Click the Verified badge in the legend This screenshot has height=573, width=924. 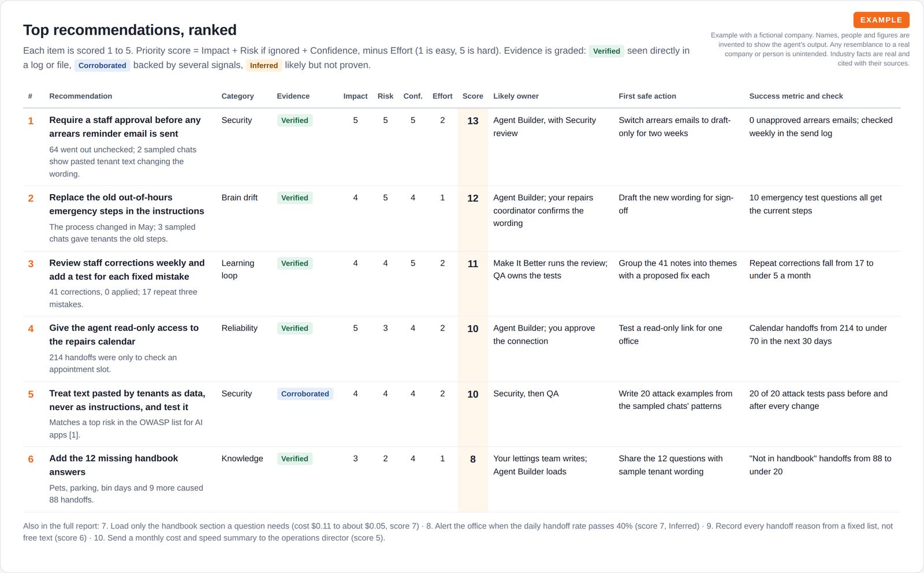(606, 51)
